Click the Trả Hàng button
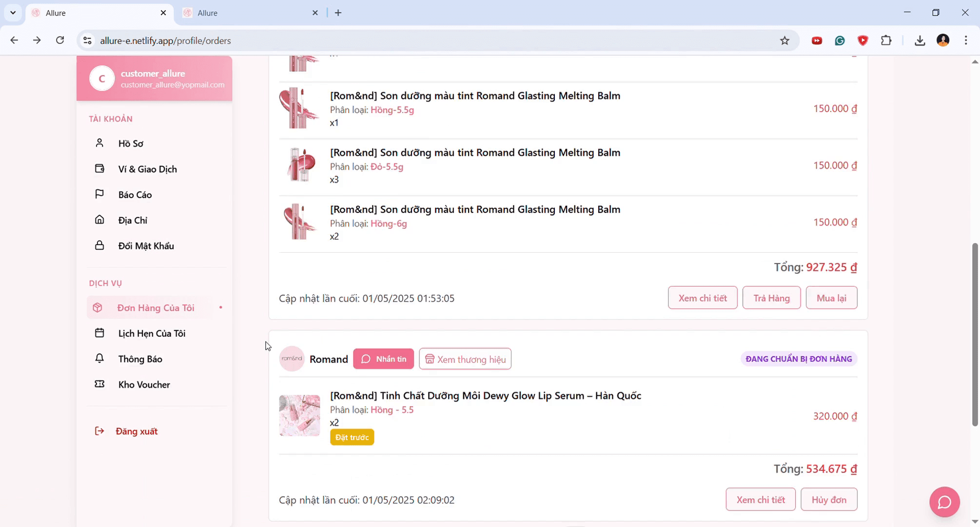Viewport: 980px width, 527px height. pyautogui.click(x=771, y=298)
